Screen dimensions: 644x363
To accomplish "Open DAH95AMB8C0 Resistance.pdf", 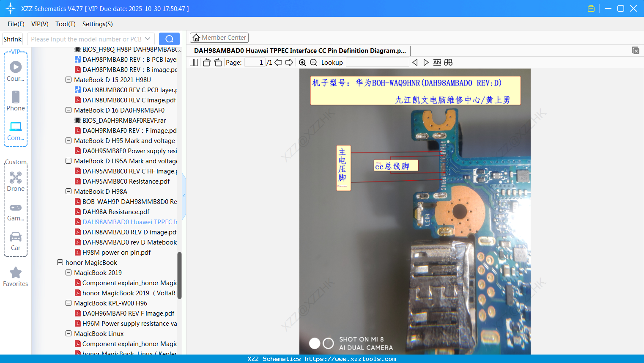I will click(122, 181).
